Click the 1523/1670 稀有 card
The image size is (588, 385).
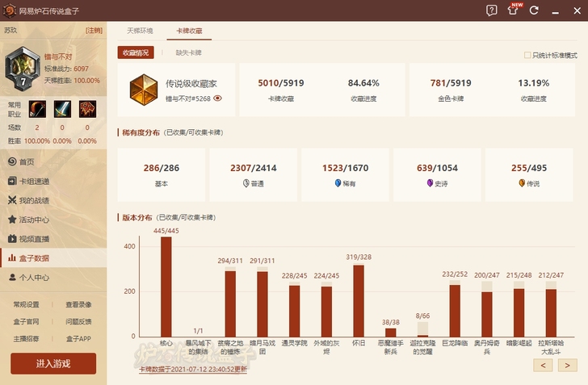pos(345,174)
